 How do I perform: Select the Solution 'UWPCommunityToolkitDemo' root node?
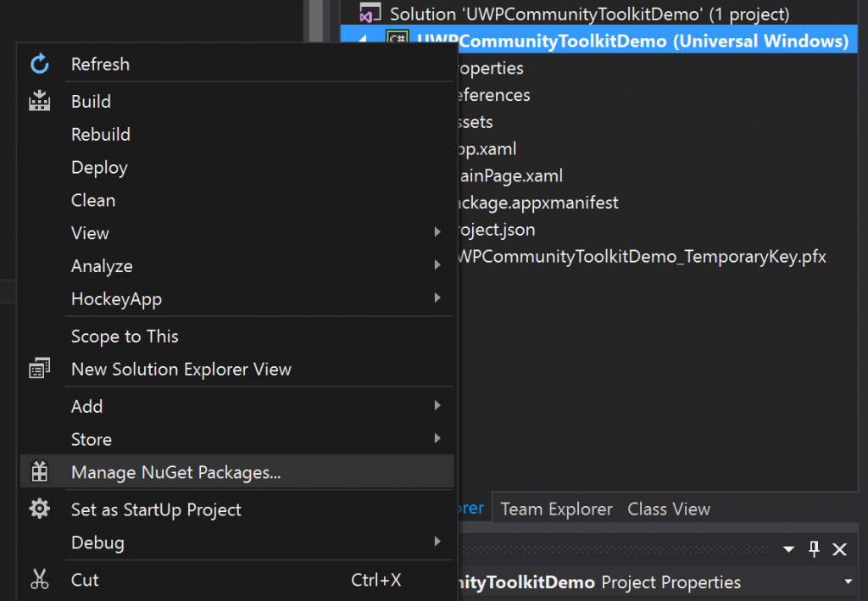tap(590, 14)
